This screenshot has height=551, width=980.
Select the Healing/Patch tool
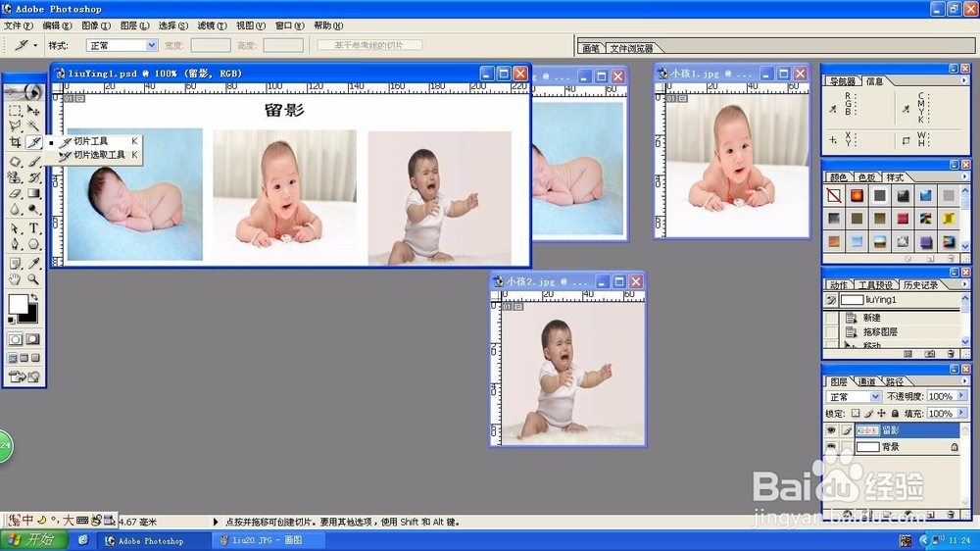(x=15, y=162)
